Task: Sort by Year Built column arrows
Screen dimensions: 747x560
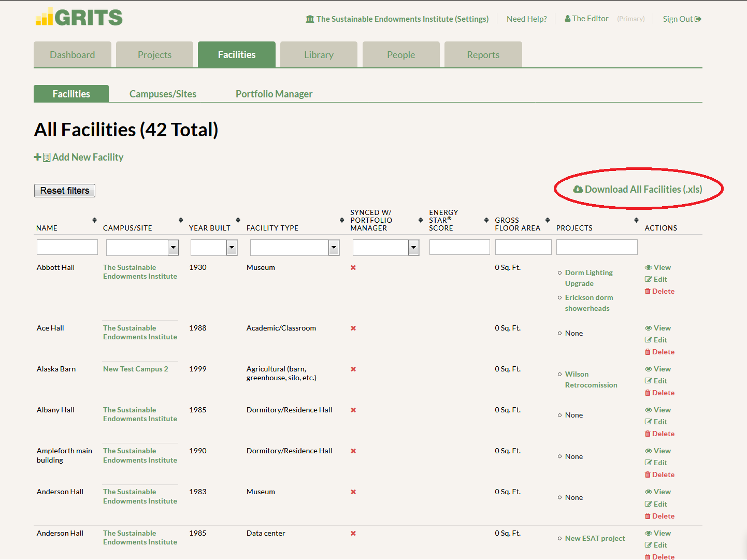Action: 238,220
